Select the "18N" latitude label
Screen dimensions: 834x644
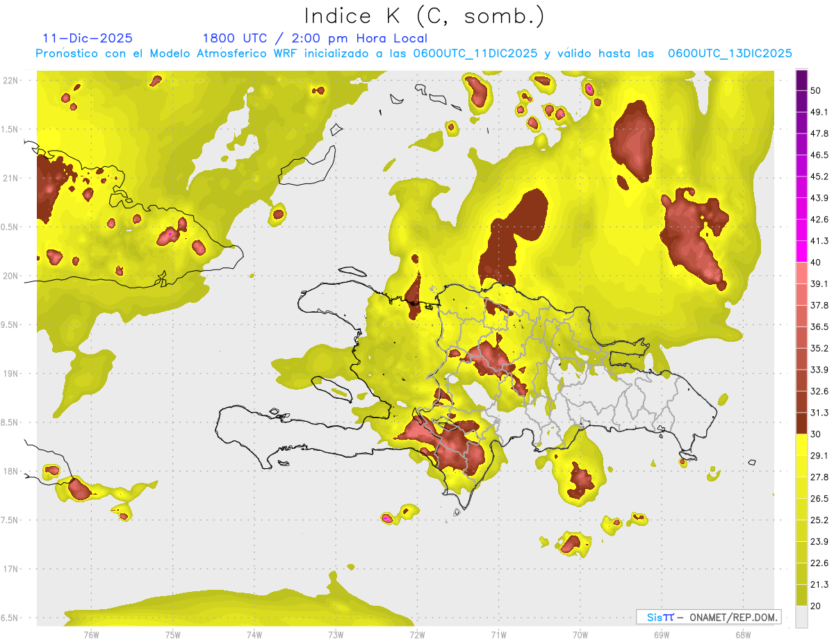coord(10,472)
